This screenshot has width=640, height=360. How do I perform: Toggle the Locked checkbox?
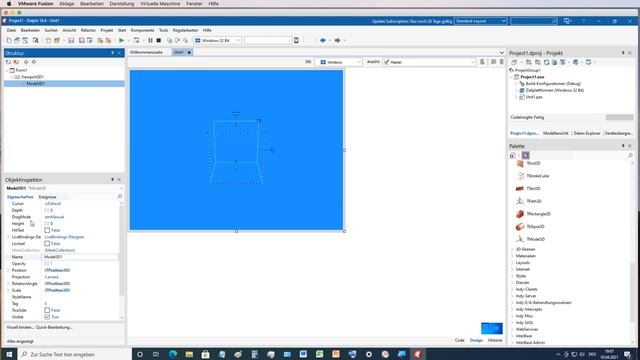click(47, 244)
